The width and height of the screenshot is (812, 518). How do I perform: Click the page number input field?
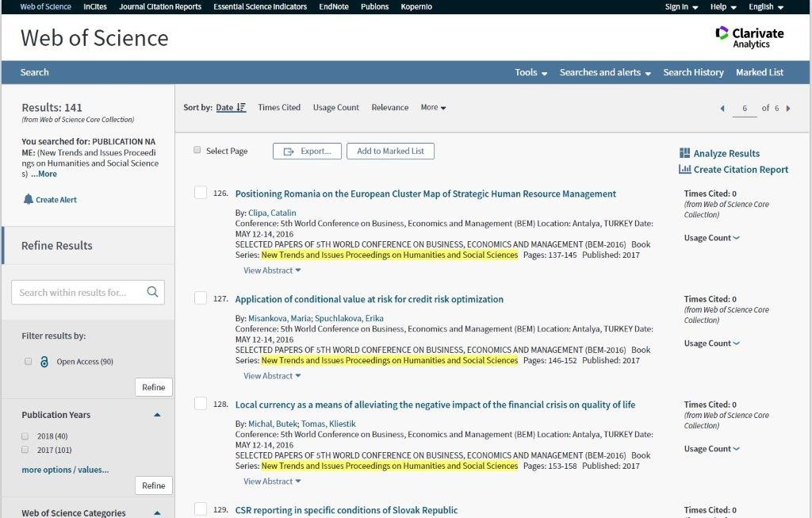point(745,108)
